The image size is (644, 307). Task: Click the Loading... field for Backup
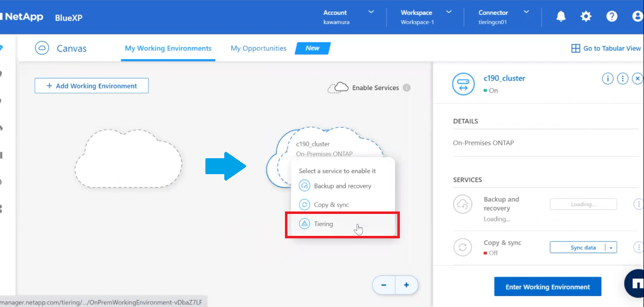pyautogui.click(x=583, y=204)
